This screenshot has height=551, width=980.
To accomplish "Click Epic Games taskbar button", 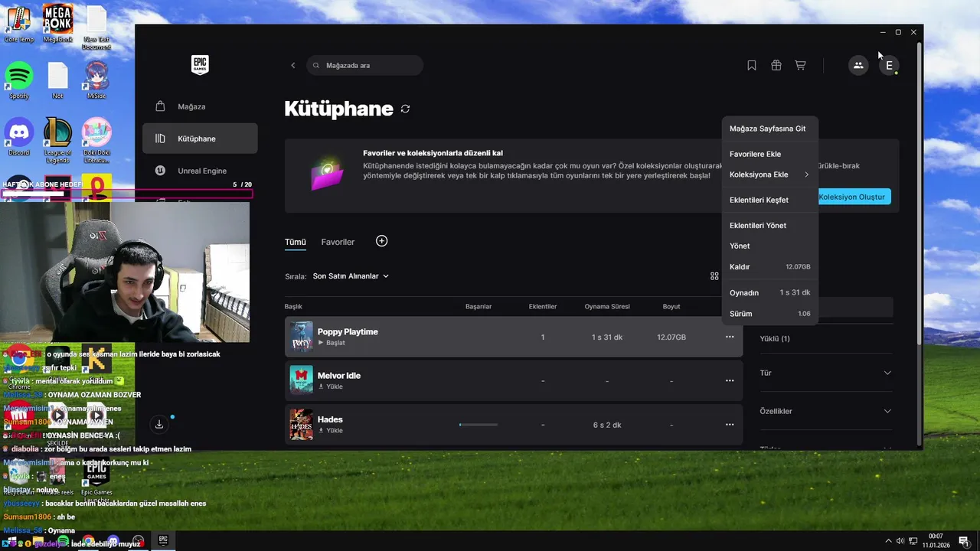I will (163, 540).
